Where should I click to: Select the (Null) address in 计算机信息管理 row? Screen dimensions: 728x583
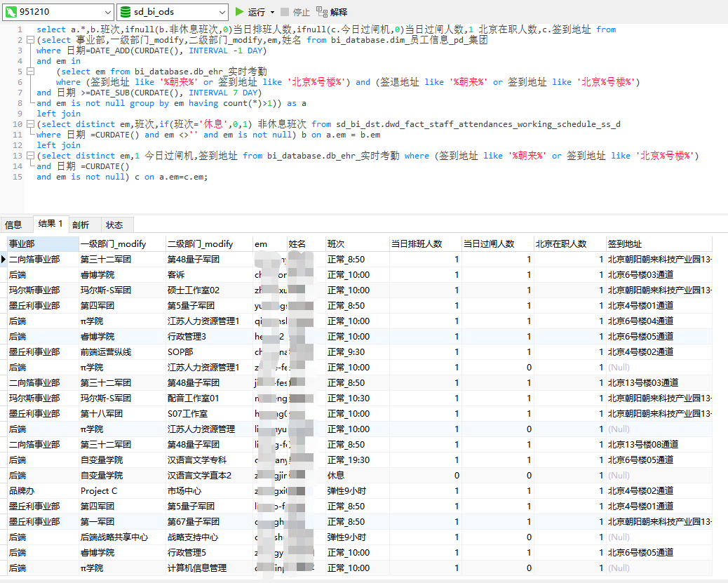(659, 568)
